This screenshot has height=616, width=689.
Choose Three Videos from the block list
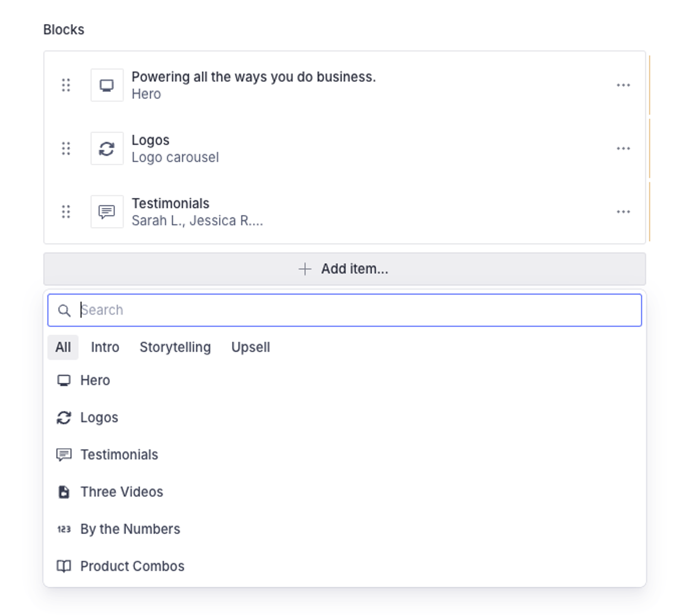click(x=122, y=492)
